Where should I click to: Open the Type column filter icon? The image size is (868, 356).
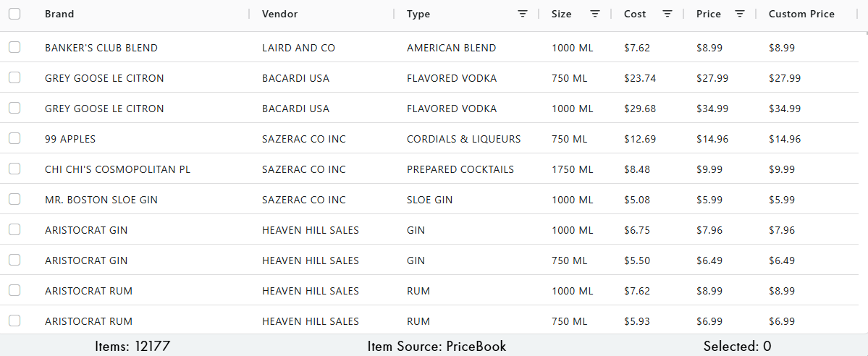523,14
